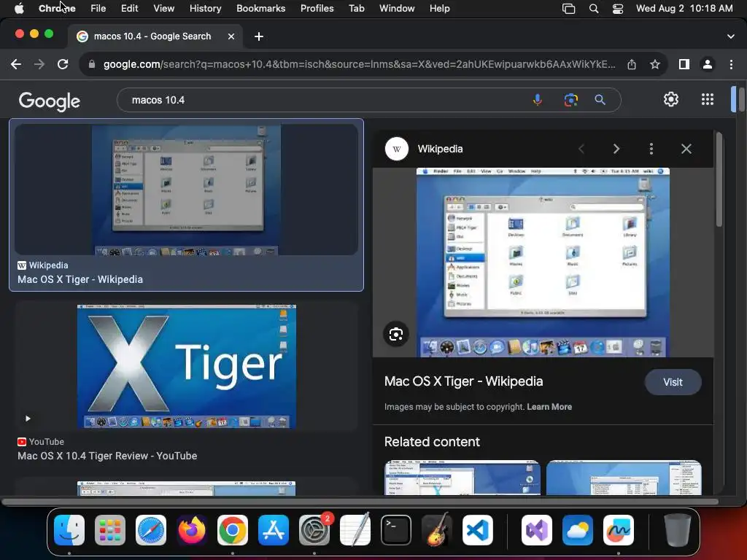Open the File menu
Screen dimensions: 747x560
coord(98,9)
